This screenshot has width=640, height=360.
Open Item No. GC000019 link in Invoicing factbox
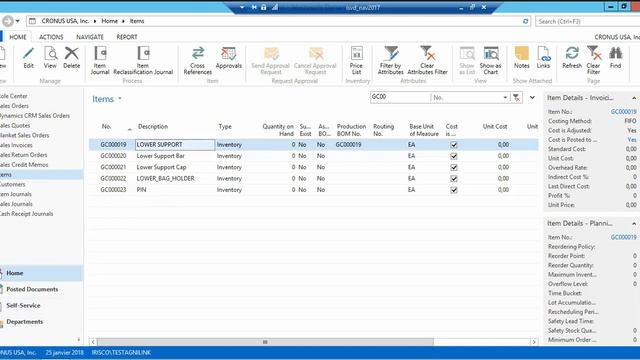click(x=623, y=111)
